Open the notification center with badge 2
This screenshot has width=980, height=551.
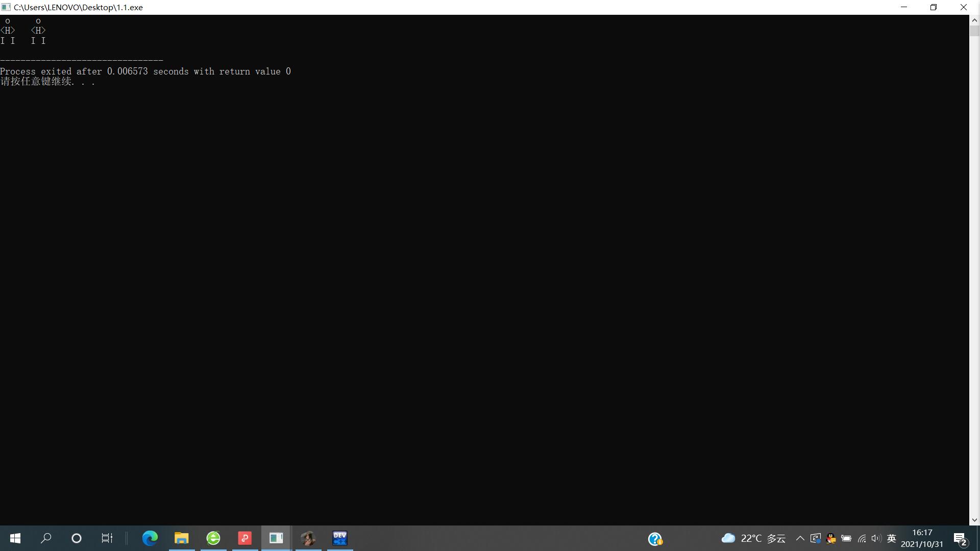(960, 539)
